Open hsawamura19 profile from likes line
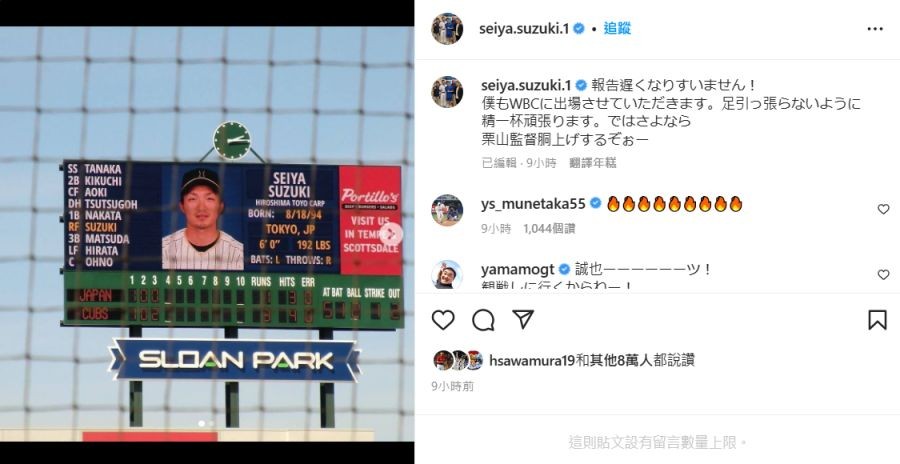Screen dimensions: 900x464 (532, 361)
